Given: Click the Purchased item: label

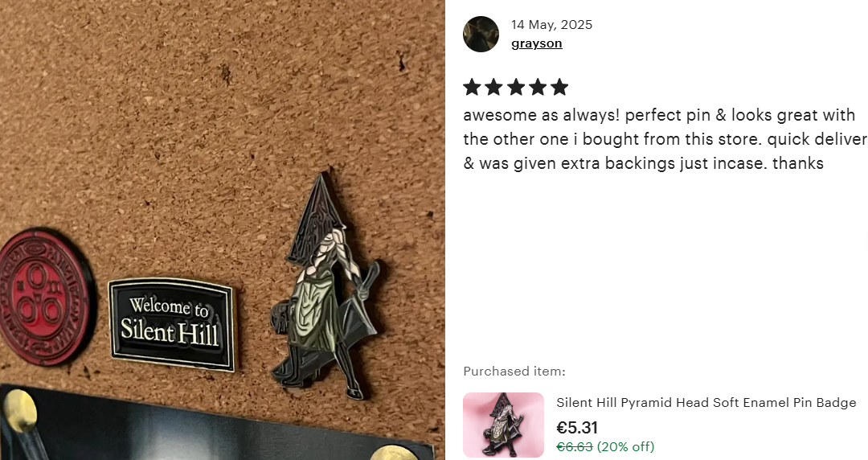Looking at the screenshot, I should [x=514, y=371].
